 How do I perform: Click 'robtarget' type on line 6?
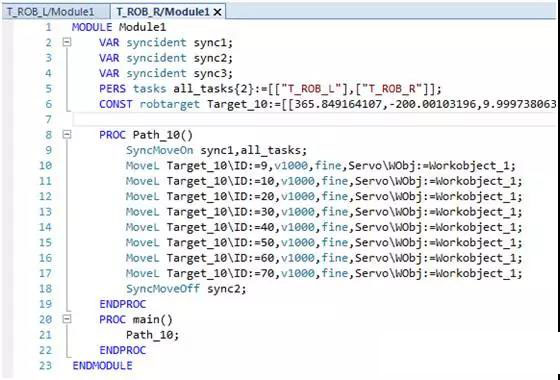click(x=170, y=104)
